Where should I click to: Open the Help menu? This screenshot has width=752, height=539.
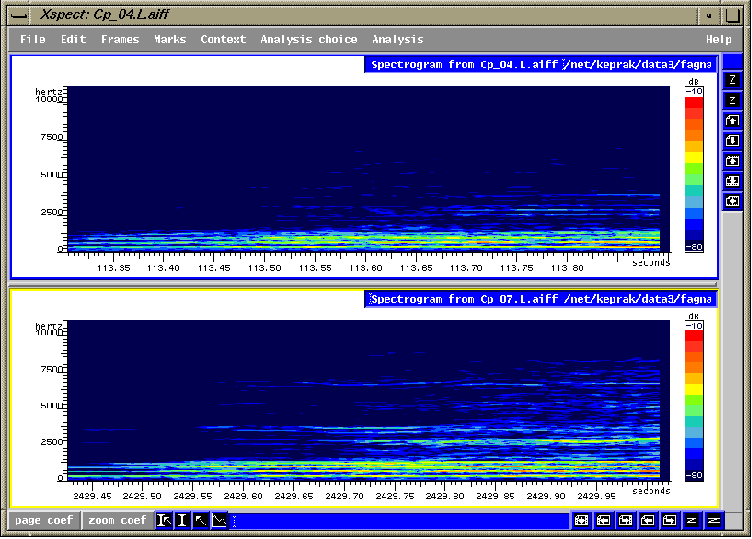pos(718,39)
